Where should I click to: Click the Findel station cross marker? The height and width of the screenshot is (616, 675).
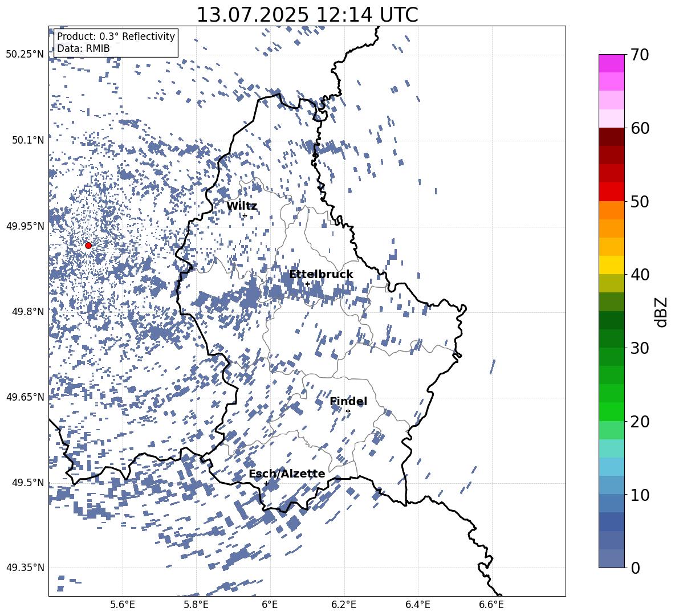pyautogui.click(x=348, y=411)
